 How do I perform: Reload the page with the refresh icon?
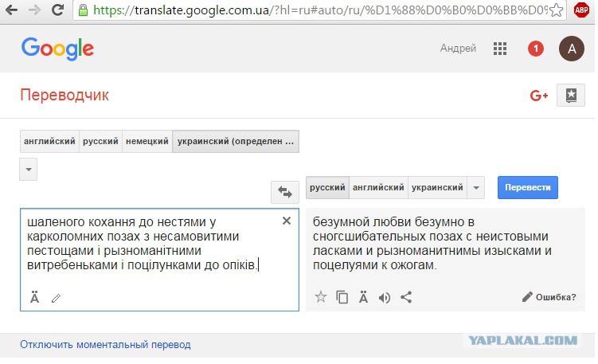(x=57, y=10)
